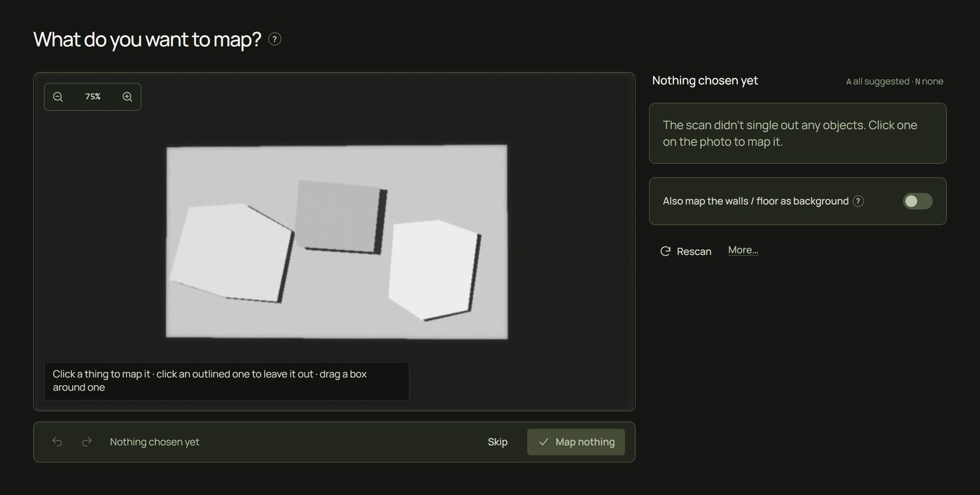
Task: Click the 'Nothing chosen yet' panel heading
Action: (705, 81)
